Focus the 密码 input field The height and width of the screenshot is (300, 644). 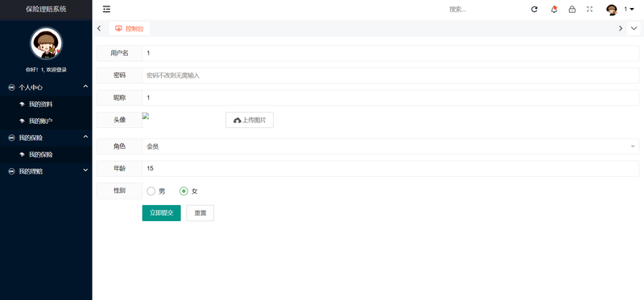point(390,76)
